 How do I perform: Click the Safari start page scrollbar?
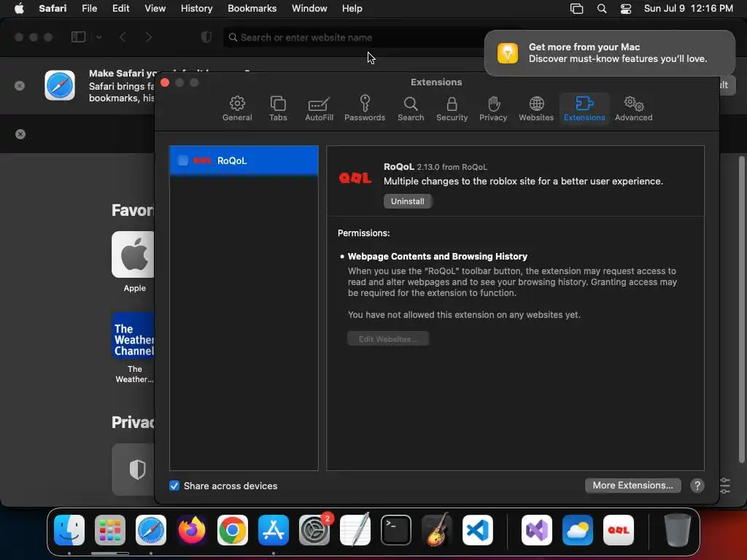click(x=741, y=309)
